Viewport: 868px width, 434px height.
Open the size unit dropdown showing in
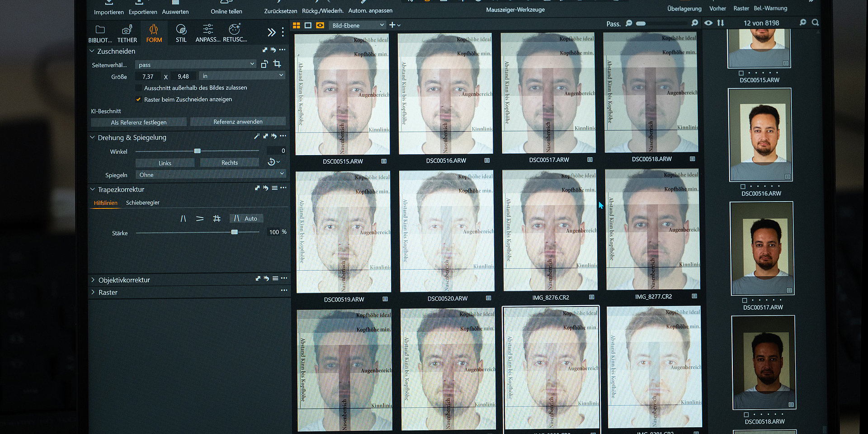click(243, 75)
